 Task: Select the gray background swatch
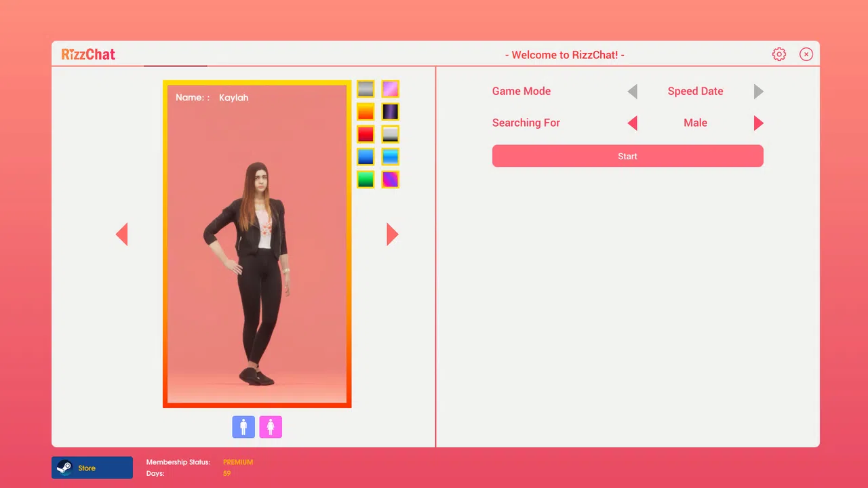366,89
